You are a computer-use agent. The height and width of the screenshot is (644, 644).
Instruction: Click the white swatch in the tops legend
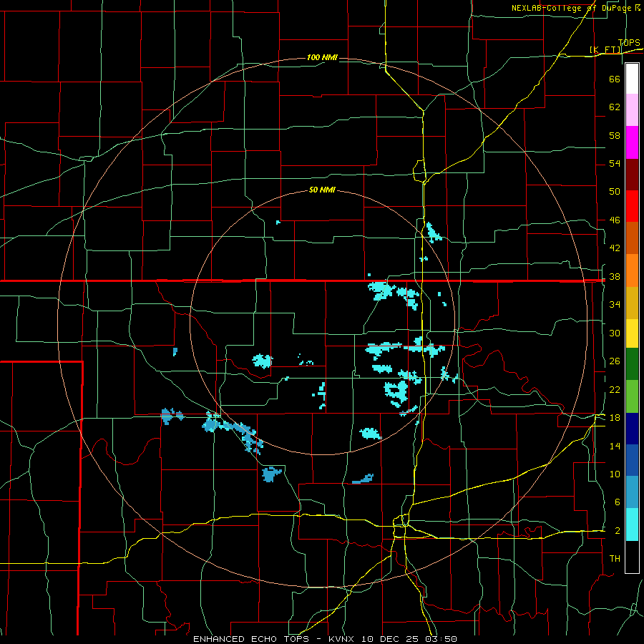coord(632,79)
